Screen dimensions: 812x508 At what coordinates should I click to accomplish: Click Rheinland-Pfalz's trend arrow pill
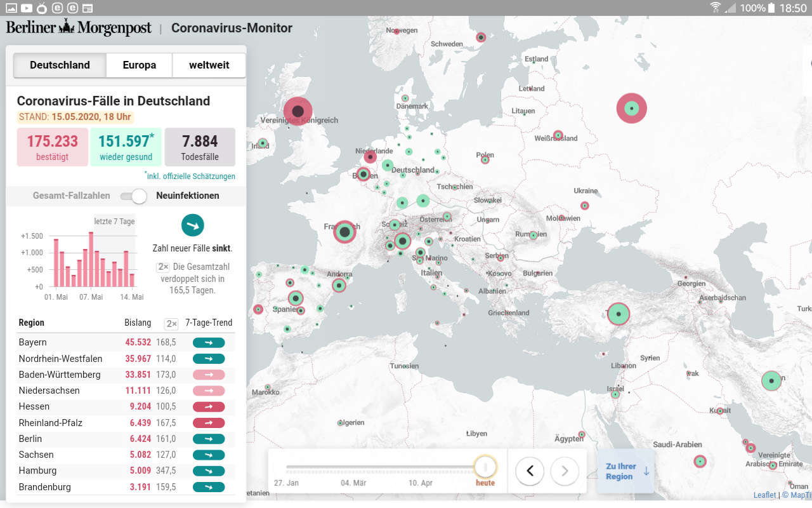209,423
